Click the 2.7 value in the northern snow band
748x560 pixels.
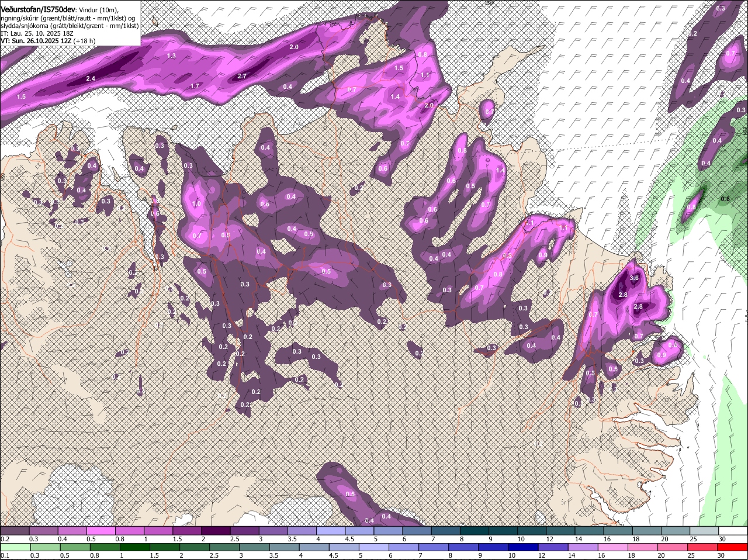click(243, 76)
